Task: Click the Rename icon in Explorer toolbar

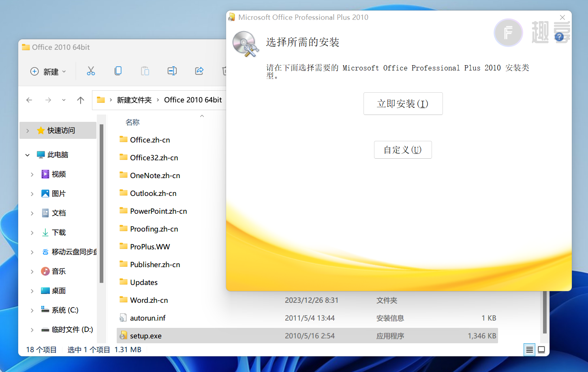Action: coord(172,71)
